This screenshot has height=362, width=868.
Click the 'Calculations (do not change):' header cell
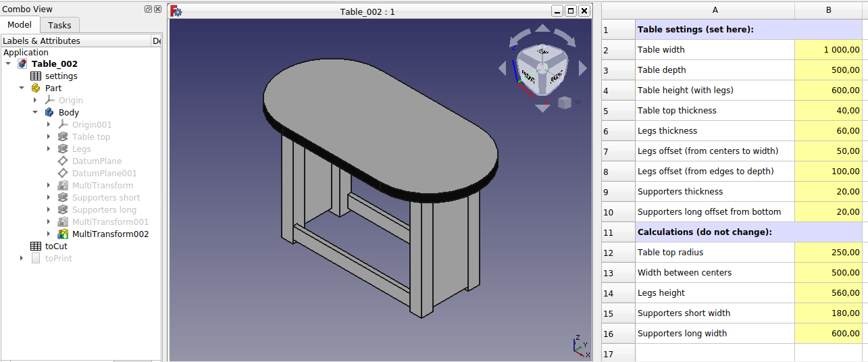(748, 232)
